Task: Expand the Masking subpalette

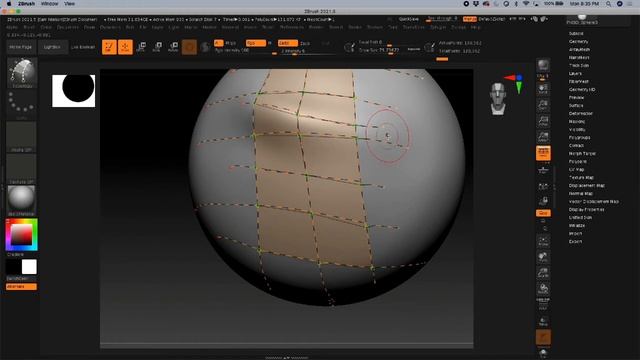Action: click(577, 122)
